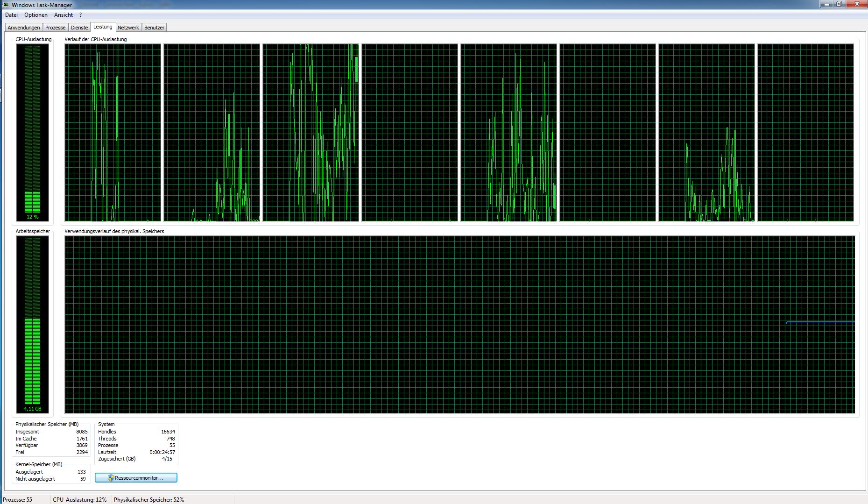Image resolution: width=868 pixels, height=504 pixels.
Task: Click the Frei value 2294
Action: (82, 452)
